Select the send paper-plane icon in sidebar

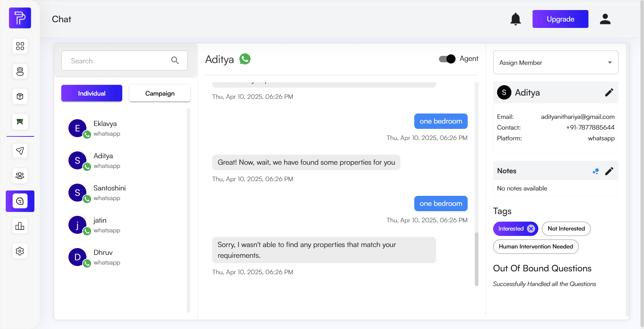(20, 151)
